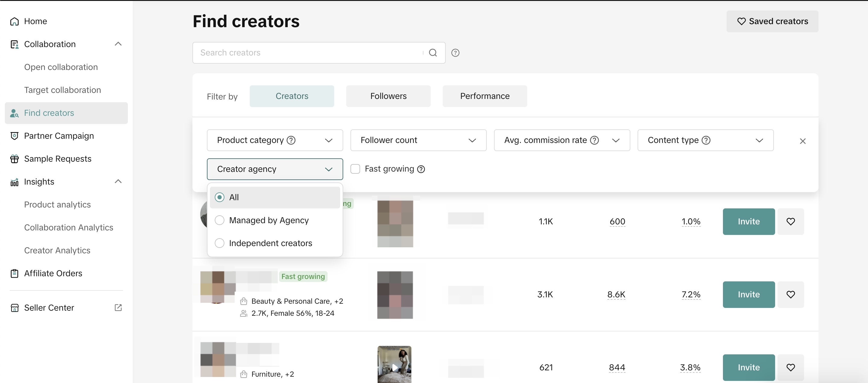Switch to Followers filter tab
The width and height of the screenshot is (868, 383).
pos(388,96)
